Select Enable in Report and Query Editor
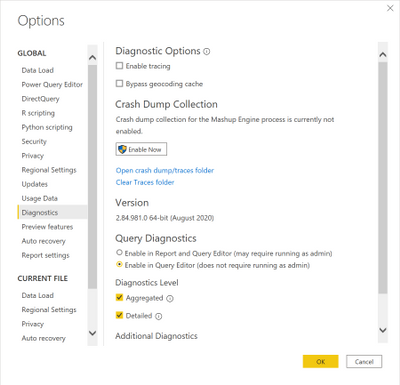 (119, 253)
